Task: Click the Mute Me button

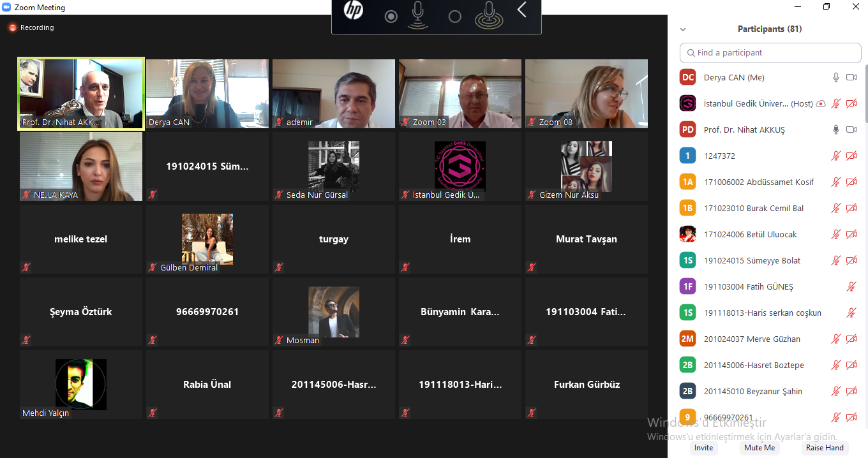Action: click(x=759, y=448)
